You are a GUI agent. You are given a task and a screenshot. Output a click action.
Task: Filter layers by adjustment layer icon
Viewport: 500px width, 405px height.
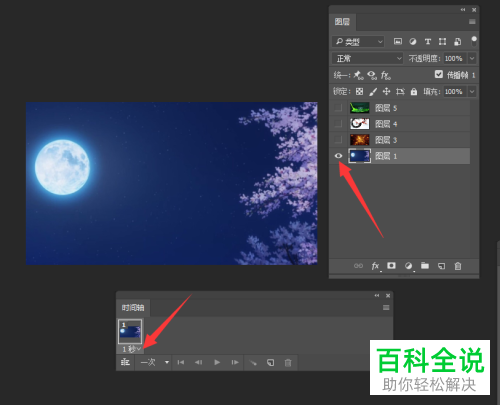tap(413, 41)
